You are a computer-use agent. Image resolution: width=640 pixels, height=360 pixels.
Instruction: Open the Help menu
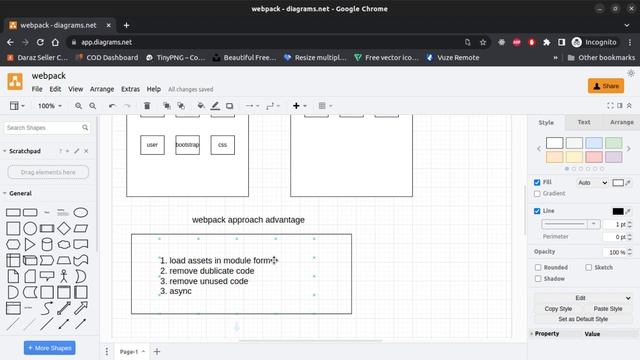(x=153, y=89)
